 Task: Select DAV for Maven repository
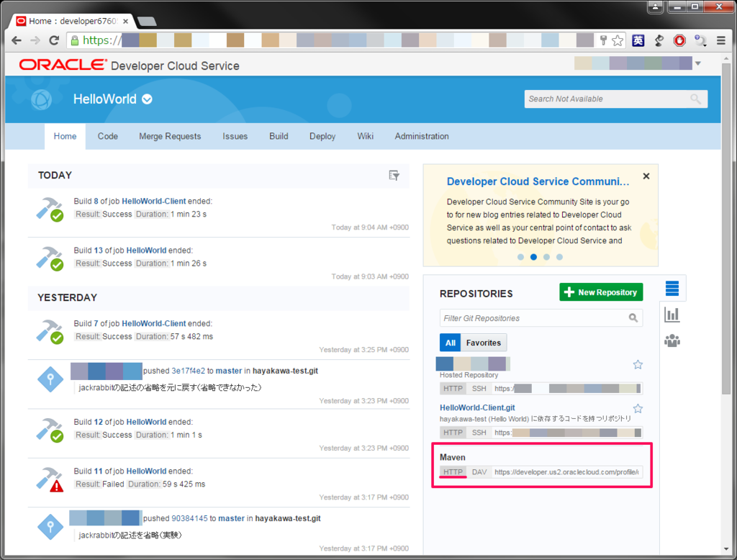(x=479, y=471)
